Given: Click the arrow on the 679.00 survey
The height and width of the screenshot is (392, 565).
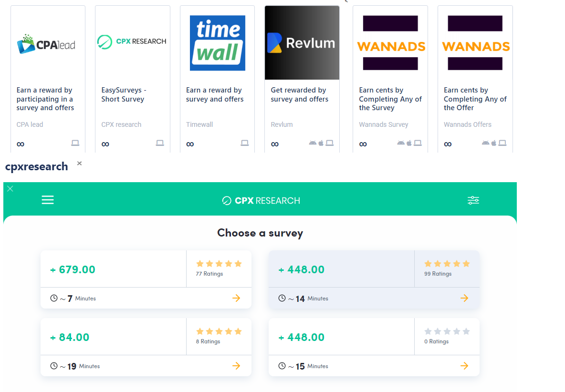Looking at the screenshot, I should 236,298.
